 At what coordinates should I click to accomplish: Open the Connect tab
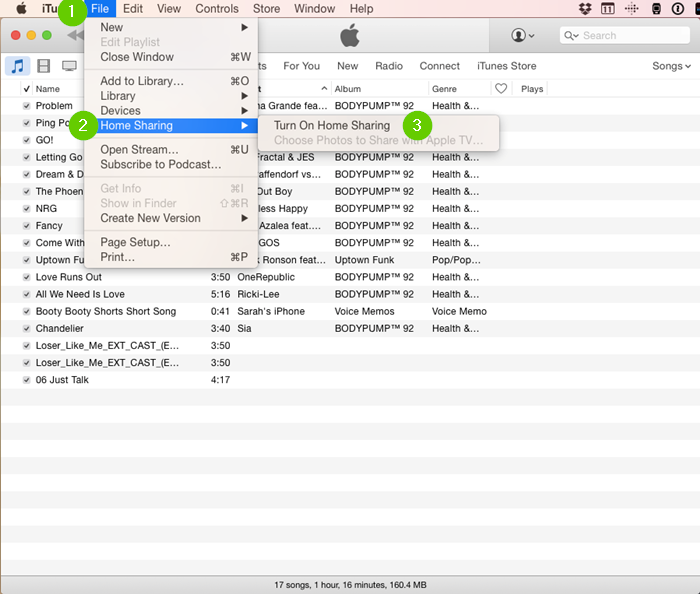click(439, 66)
